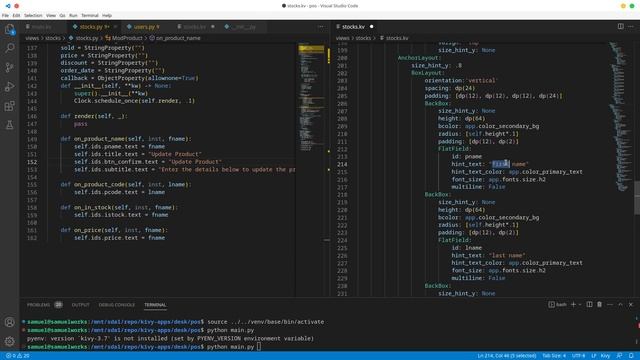Change the Kivy language mode
Screen dimensions: 640x360
click(605, 356)
